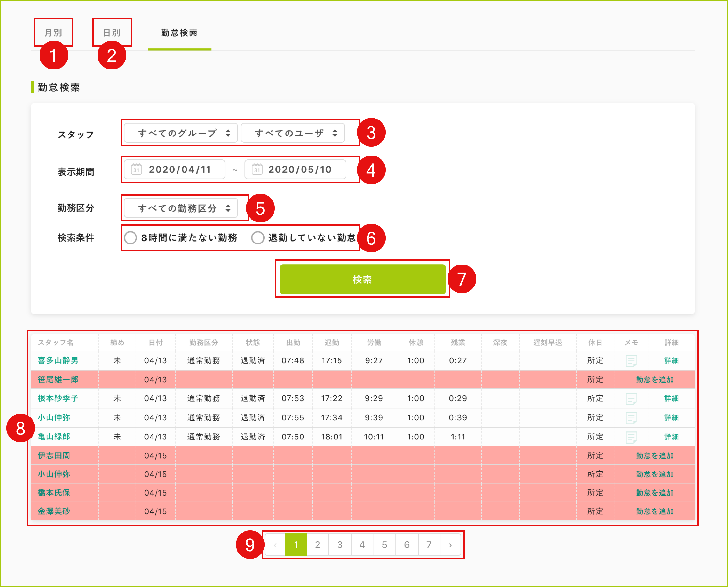Open the すべての勤務区分 dropdown
The width and height of the screenshot is (728, 587).
click(181, 208)
